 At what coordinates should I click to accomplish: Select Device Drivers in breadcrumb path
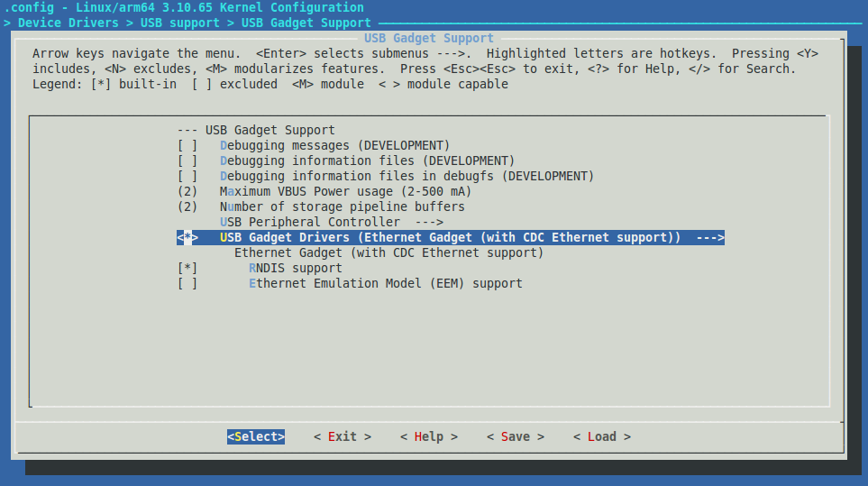click(69, 23)
